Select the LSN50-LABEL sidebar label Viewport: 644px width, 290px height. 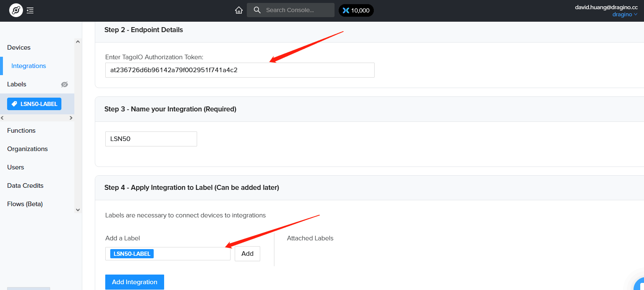click(x=34, y=104)
